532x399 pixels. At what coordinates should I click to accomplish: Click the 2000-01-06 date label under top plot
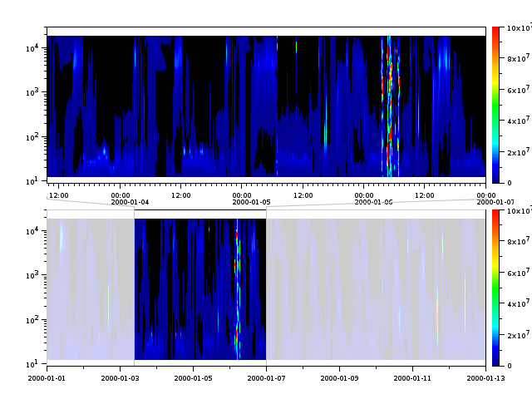click(x=373, y=202)
